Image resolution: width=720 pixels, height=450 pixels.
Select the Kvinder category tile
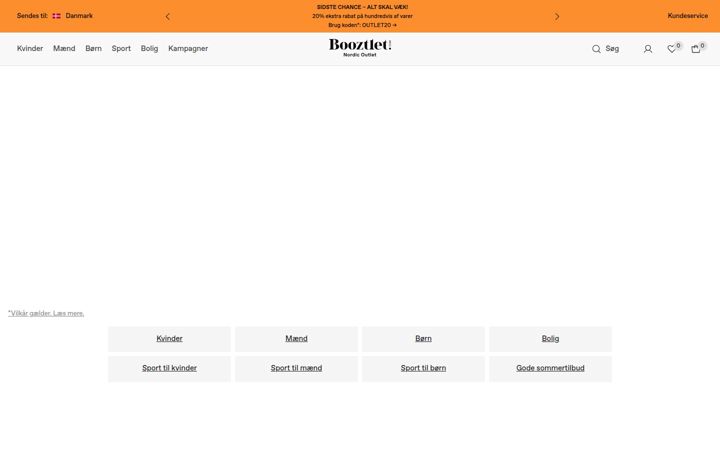coord(169,339)
